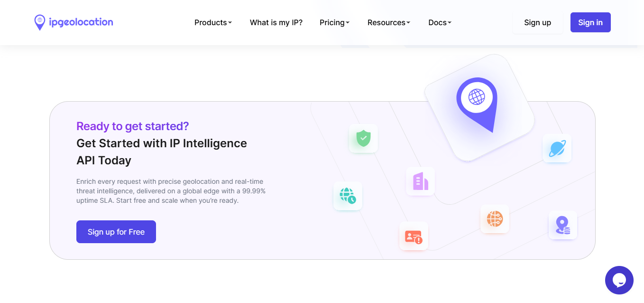Click the user alert icon
This screenshot has width=644, height=303.
414,236
